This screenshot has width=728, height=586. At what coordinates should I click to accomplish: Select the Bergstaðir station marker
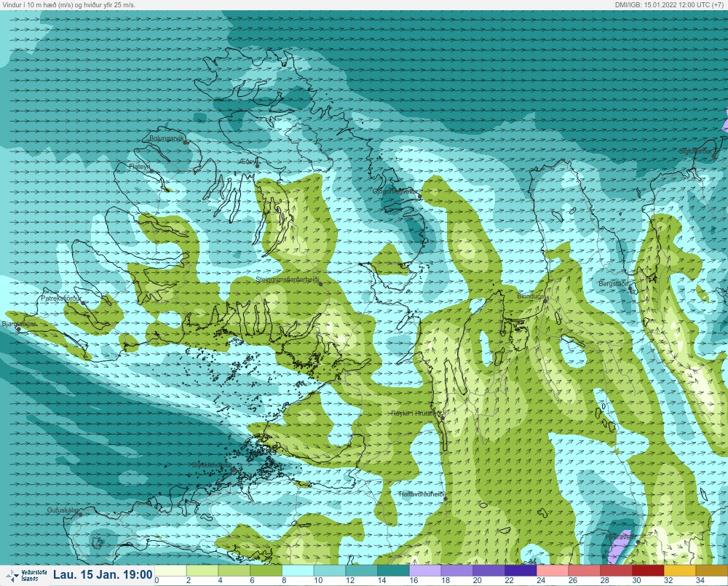(630, 288)
